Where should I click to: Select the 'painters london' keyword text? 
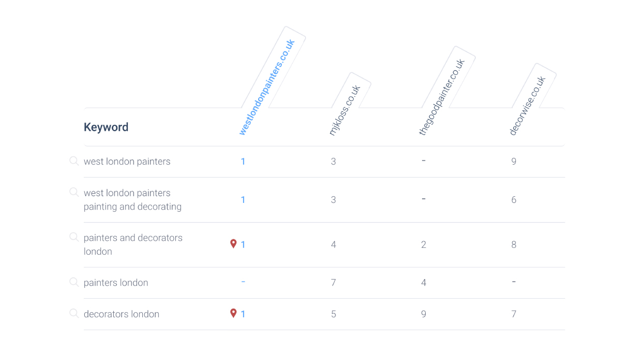click(116, 283)
